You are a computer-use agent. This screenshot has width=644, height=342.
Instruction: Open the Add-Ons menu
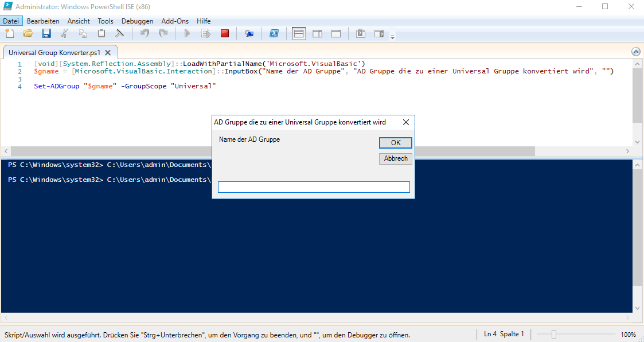(x=175, y=21)
